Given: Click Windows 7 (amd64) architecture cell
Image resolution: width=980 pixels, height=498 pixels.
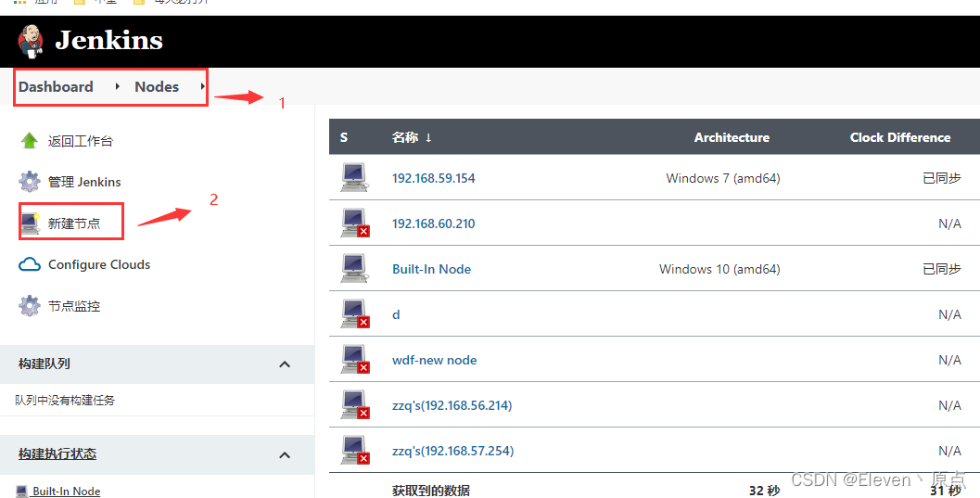Looking at the screenshot, I should (723, 178).
